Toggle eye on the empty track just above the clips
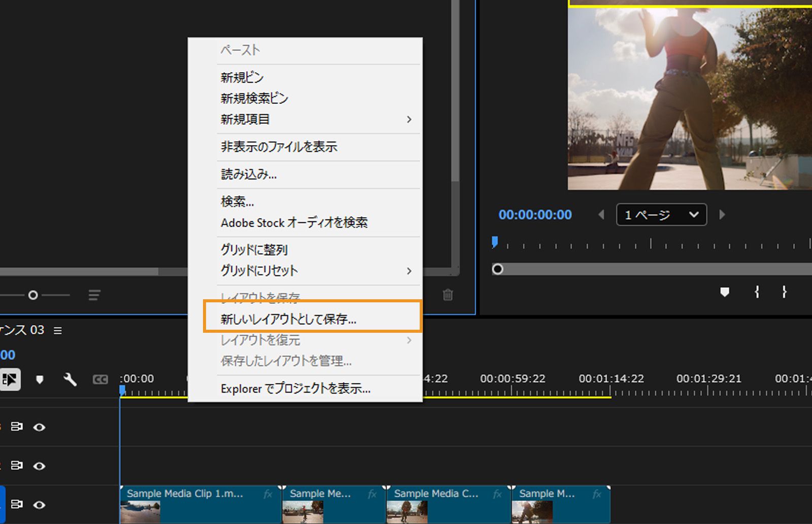The width and height of the screenshot is (812, 524). click(39, 466)
